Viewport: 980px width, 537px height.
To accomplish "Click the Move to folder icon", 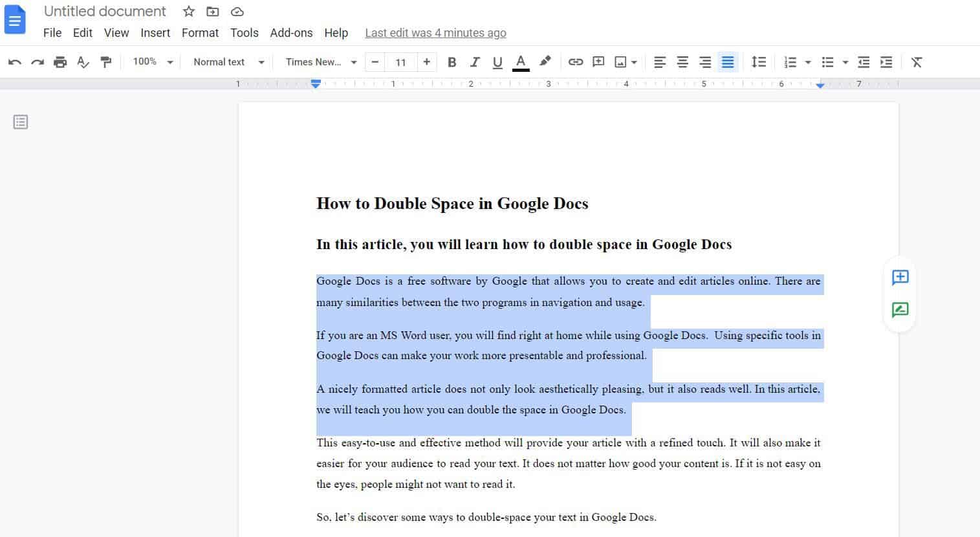I will click(213, 12).
